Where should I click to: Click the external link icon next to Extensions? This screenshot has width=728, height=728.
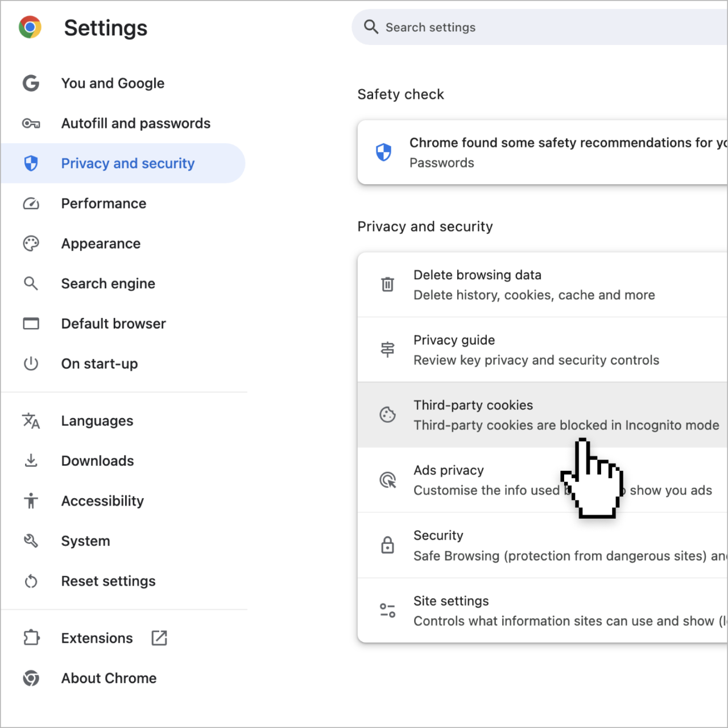(159, 638)
